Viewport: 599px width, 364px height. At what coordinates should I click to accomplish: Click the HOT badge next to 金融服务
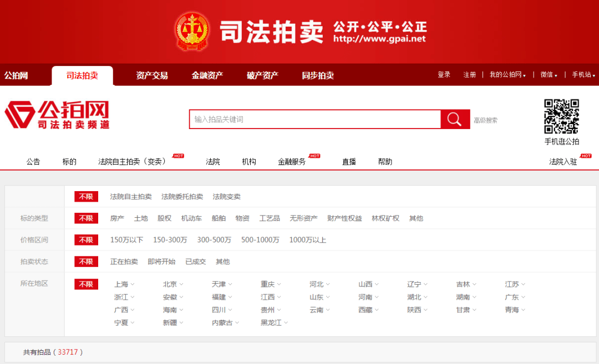pos(315,156)
